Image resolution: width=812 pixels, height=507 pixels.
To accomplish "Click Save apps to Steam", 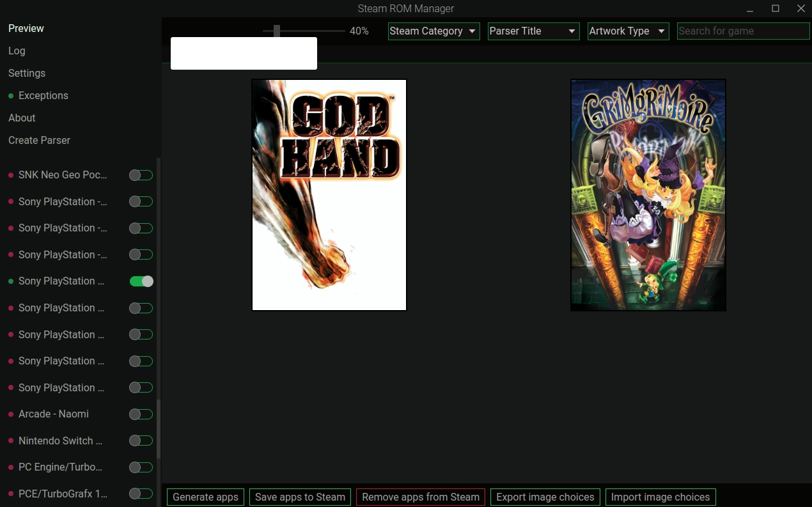I will click(x=300, y=497).
